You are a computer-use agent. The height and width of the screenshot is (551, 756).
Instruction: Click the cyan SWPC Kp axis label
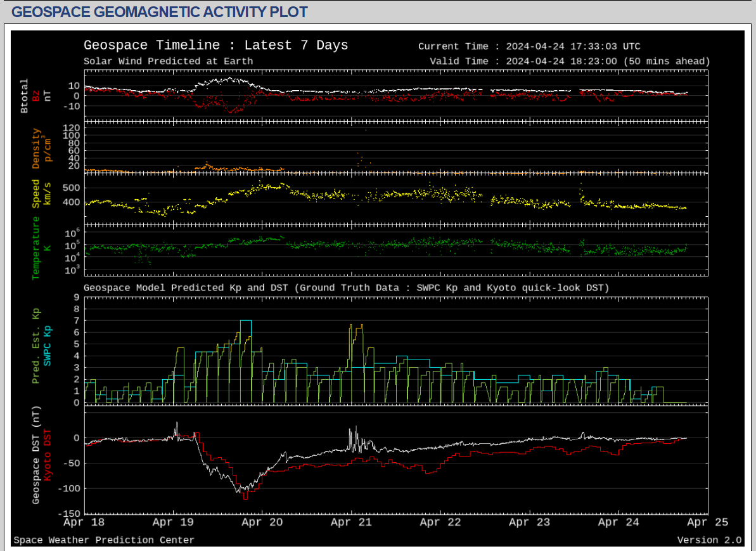(47, 345)
